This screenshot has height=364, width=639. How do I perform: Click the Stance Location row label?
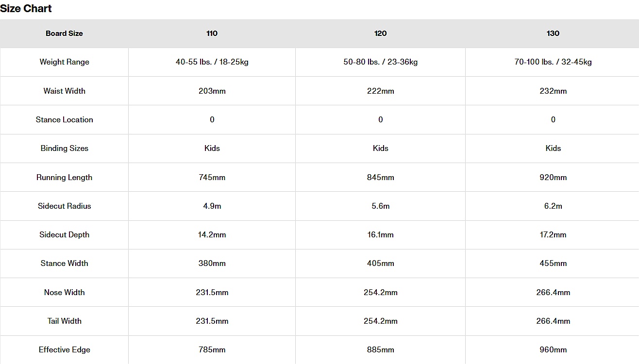coord(64,119)
